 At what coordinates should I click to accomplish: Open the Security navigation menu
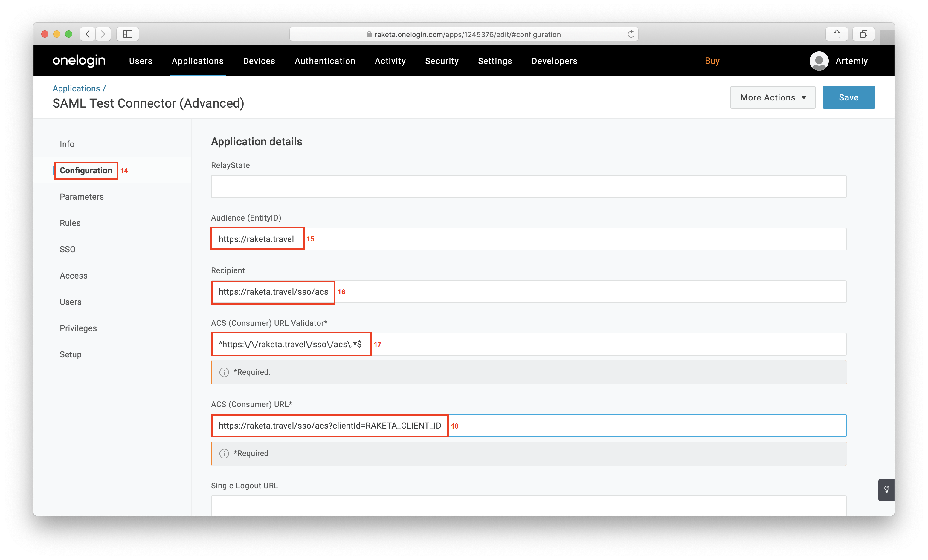point(441,61)
